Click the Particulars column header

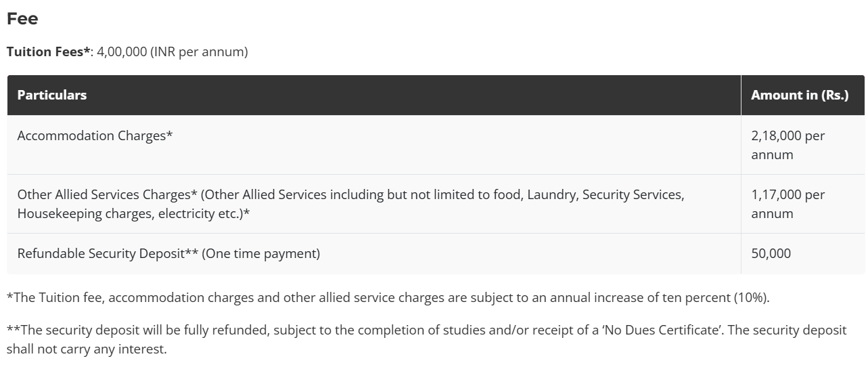(x=52, y=95)
